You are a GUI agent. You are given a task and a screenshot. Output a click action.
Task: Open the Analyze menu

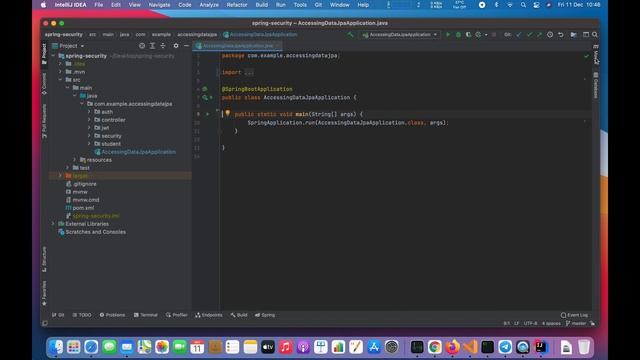209,5
